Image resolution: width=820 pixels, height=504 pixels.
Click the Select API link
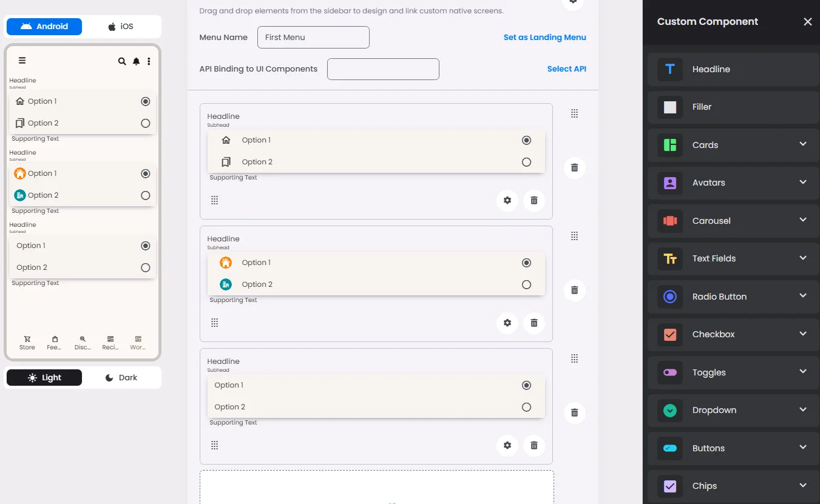[x=566, y=69]
